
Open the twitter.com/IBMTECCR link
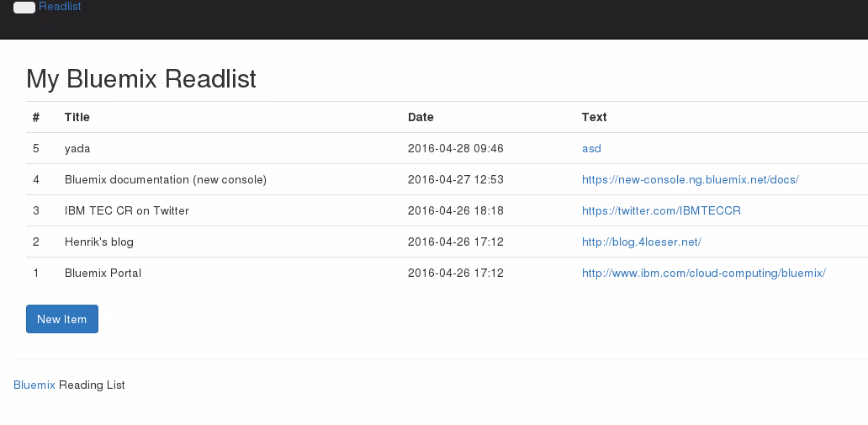click(x=661, y=210)
